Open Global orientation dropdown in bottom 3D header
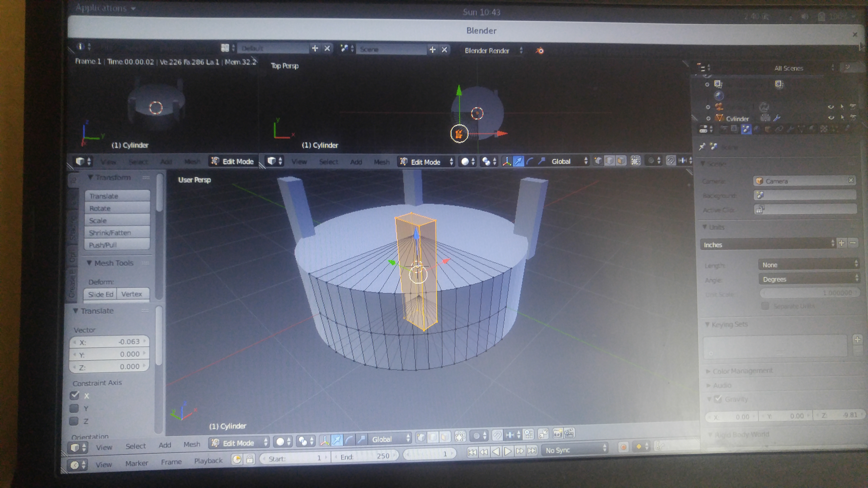 [391, 439]
